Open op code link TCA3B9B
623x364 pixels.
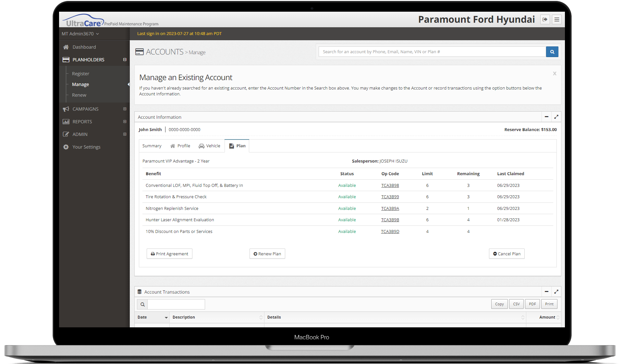pos(390,220)
